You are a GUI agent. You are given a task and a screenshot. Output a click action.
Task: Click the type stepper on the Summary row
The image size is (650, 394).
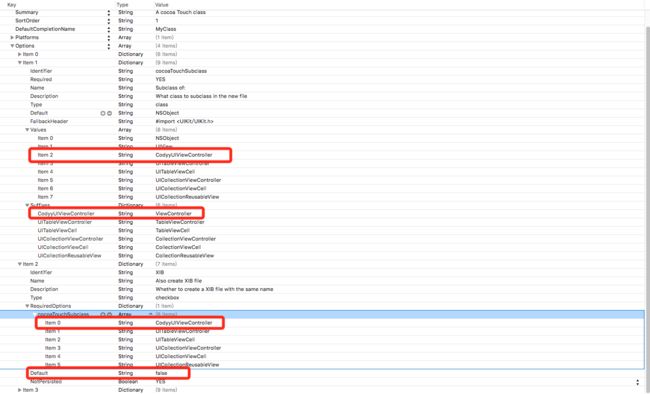[109, 12]
